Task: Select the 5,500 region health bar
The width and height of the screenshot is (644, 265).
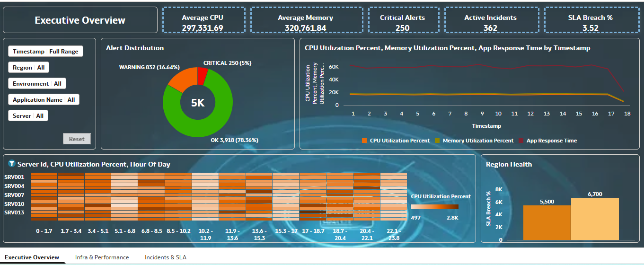Action: (547, 223)
